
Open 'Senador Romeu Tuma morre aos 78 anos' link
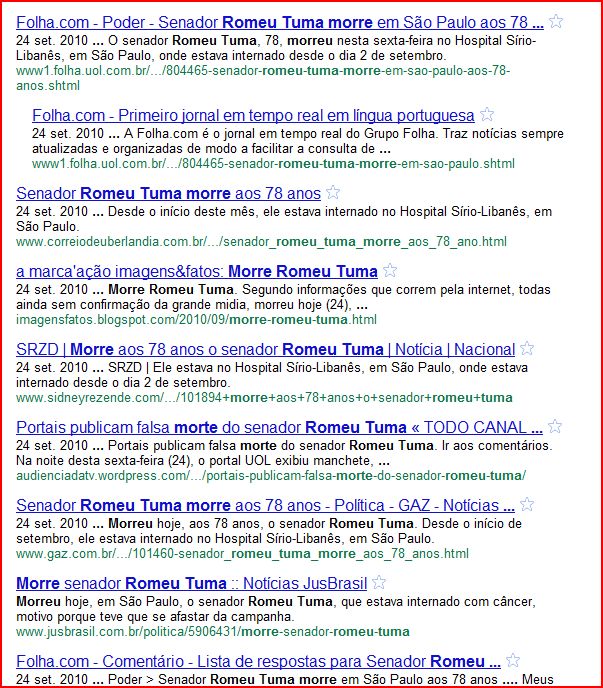(x=169, y=193)
